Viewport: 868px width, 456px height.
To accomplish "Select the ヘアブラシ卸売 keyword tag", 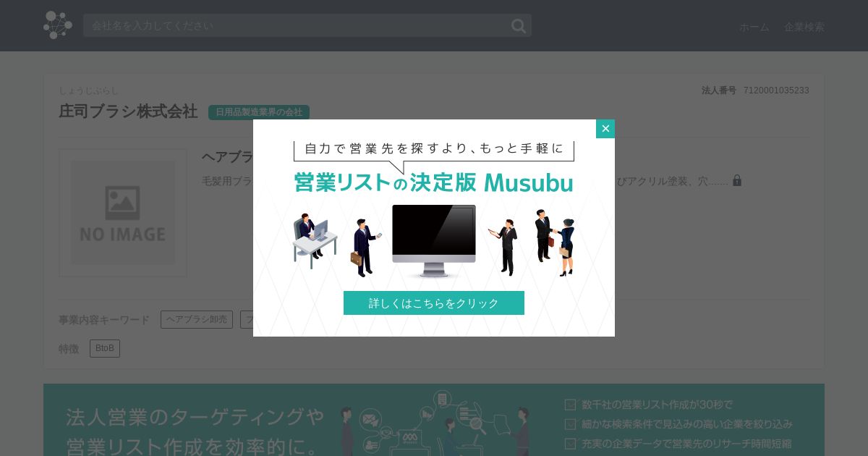I will click(x=197, y=319).
